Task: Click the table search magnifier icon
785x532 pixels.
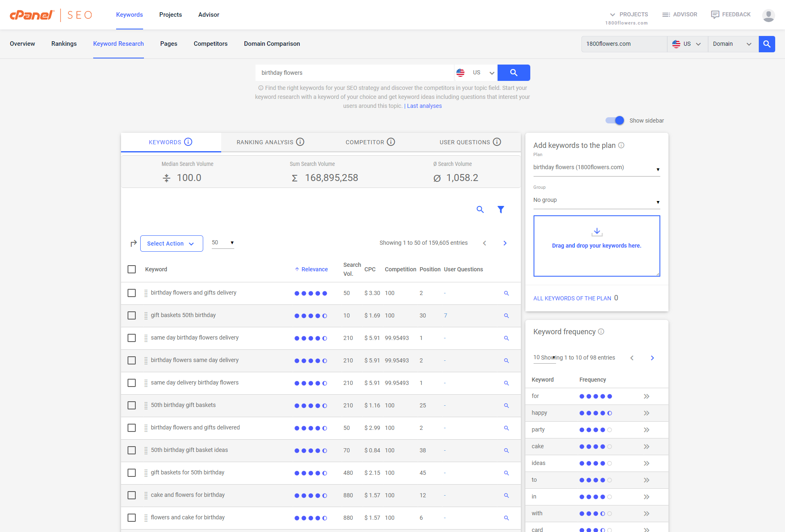Action: (x=480, y=210)
